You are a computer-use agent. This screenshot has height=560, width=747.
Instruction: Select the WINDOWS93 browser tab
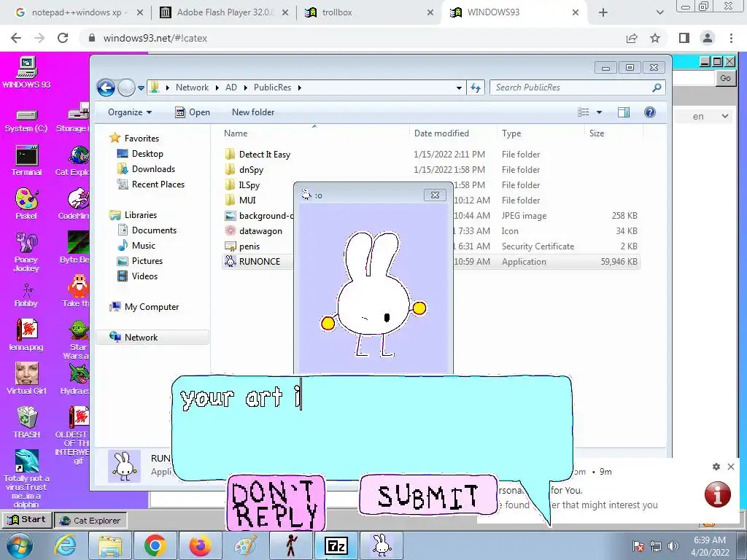point(514,12)
